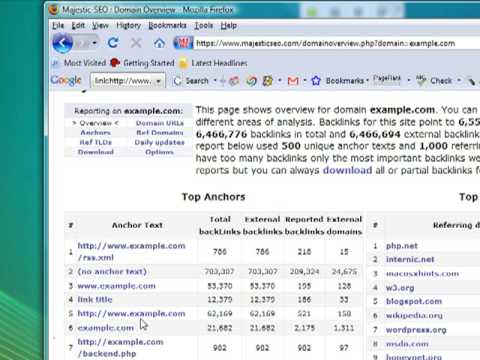Click the Most Visited bookmark item

[85, 63]
